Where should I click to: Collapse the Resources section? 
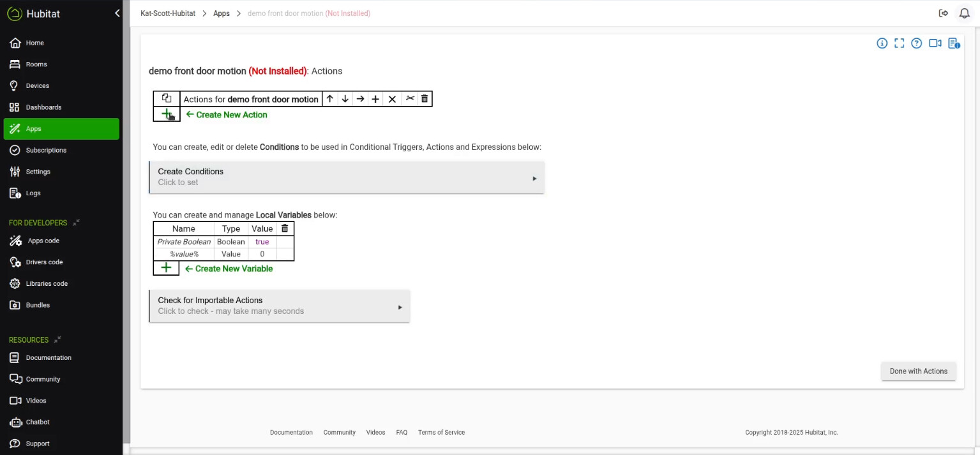click(57, 339)
